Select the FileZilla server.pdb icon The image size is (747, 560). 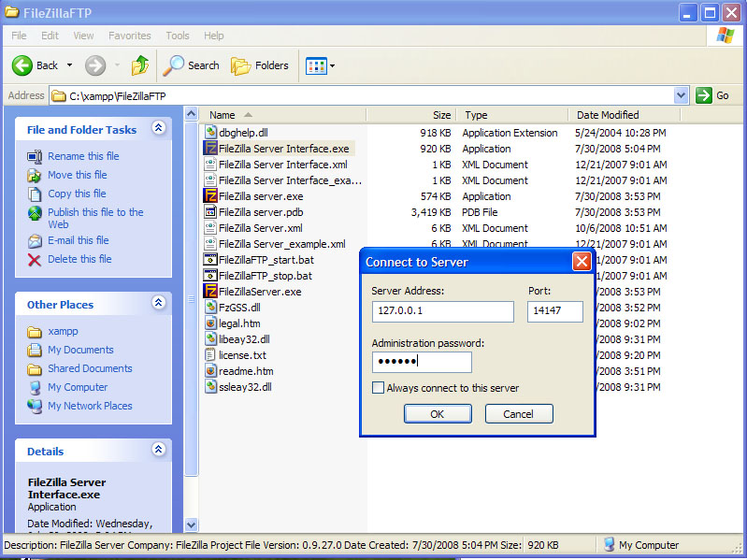[210, 211]
